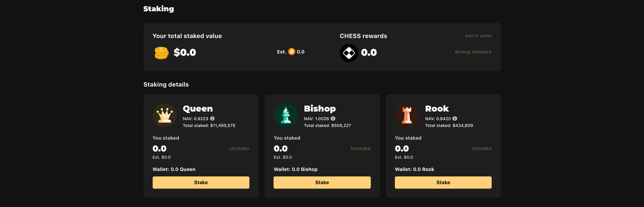Click the Queen crown icon
Screen dimensions: 644x207
click(x=165, y=115)
